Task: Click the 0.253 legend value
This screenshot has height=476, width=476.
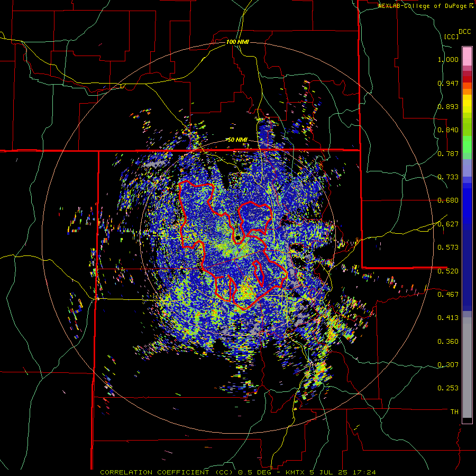Action: coord(448,388)
